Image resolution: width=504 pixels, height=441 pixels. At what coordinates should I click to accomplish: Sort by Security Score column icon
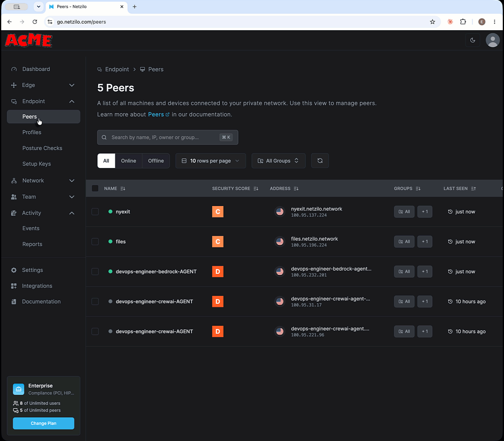(256, 188)
